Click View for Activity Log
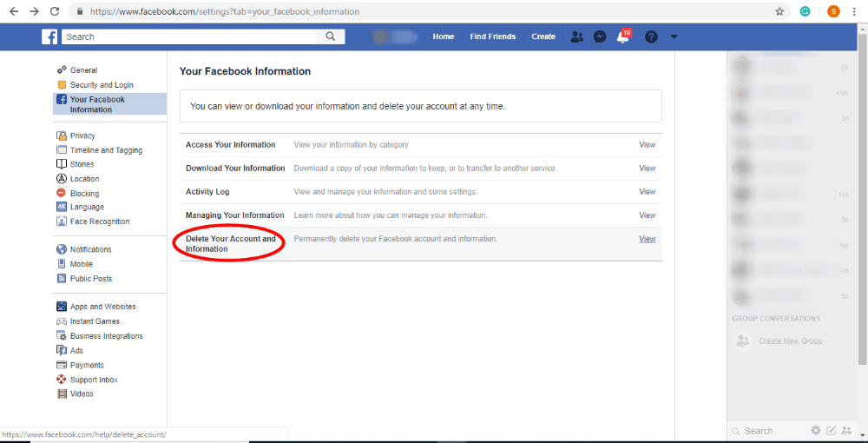The width and height of the screenshot is (868, 443). click(648, 192)
